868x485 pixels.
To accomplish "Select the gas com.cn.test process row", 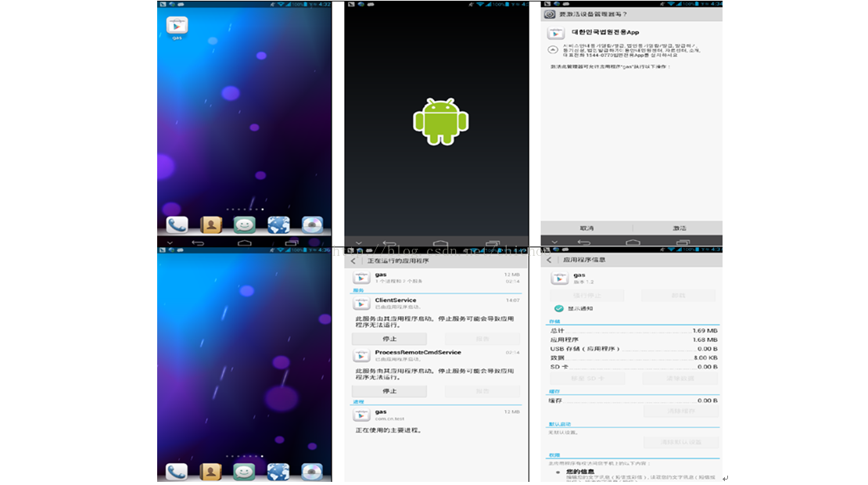I will 436,415.
